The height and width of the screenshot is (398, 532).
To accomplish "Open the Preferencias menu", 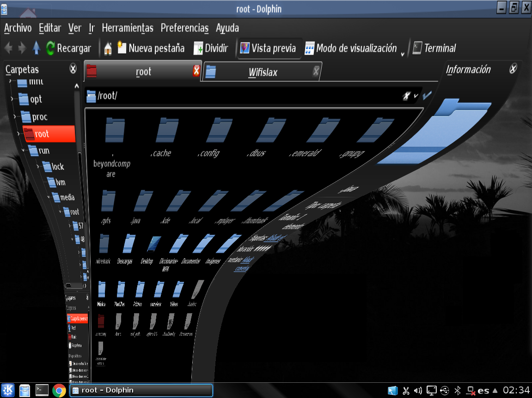I will coord(184,28).
